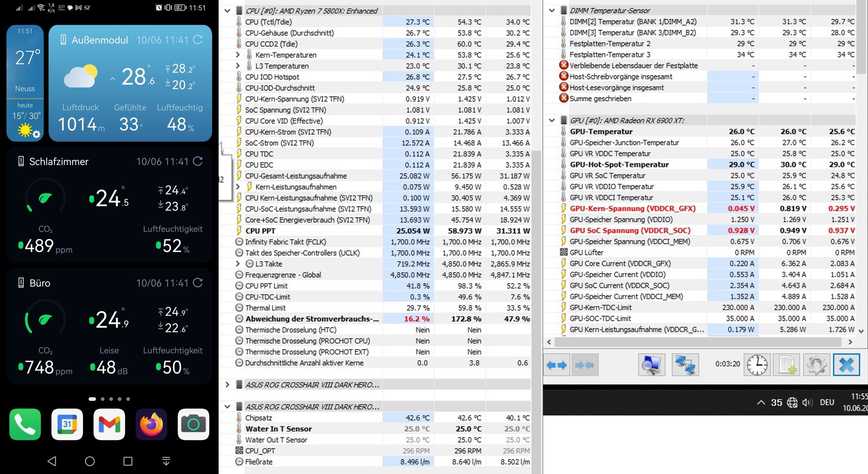Viewport: 868px width, 474px height.
Task: Click the Chipsatz current value 42.6 °C
Action: (x=417, y=418)
